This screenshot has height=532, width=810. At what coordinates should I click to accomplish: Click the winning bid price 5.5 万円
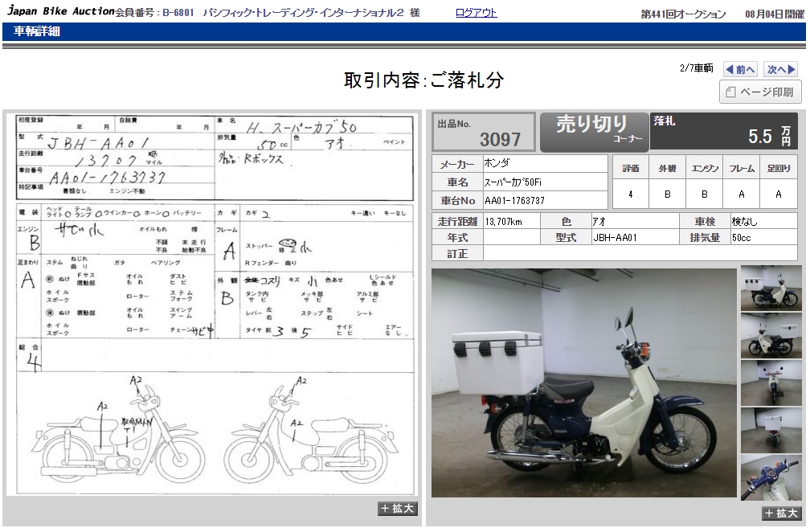(770, 137)
